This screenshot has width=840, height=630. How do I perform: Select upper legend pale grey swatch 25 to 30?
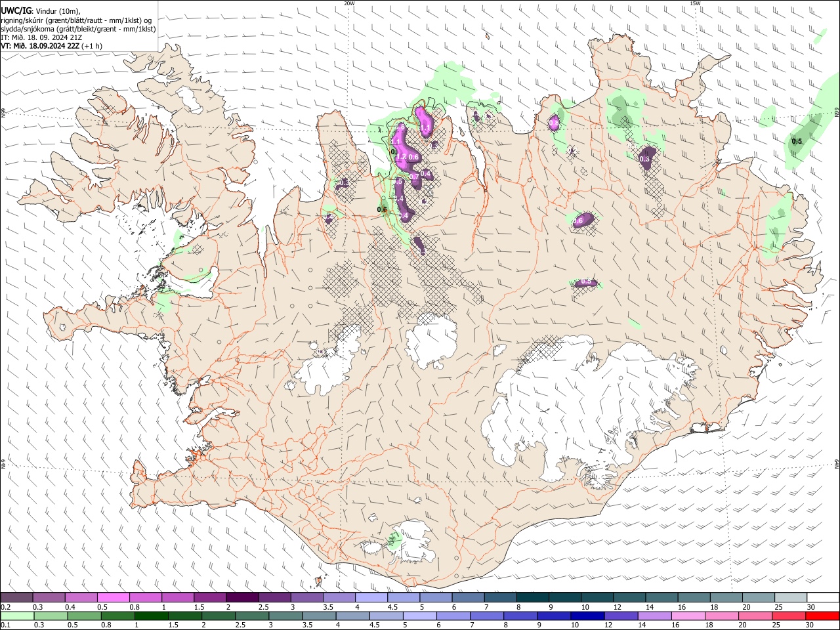point(791,597)
